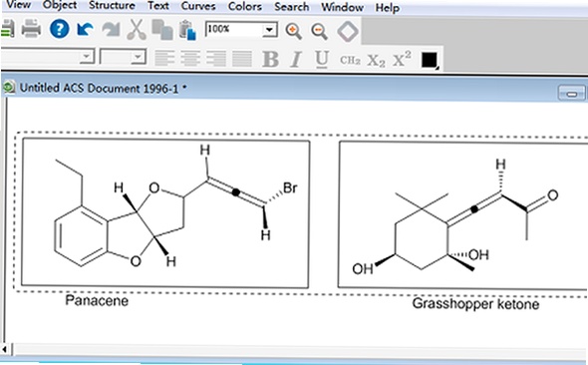Click the ketone O atom in Grasshopper ketone

click(552, 195)
